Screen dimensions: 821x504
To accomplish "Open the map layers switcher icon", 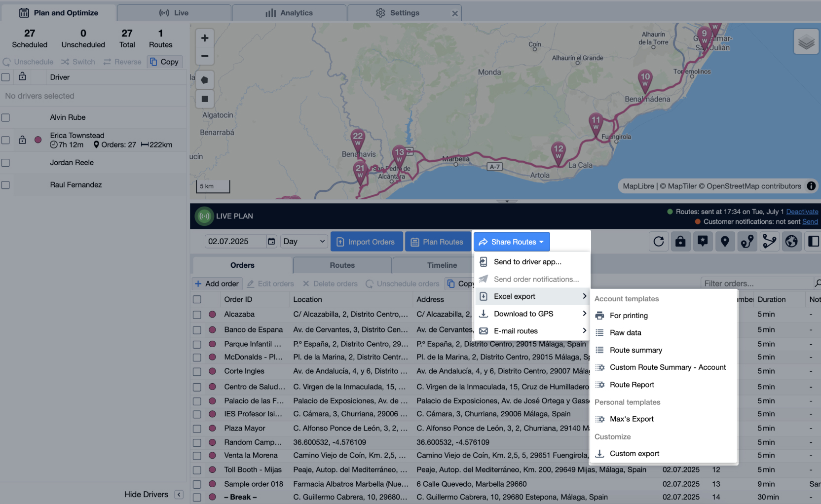I will 806,41.
